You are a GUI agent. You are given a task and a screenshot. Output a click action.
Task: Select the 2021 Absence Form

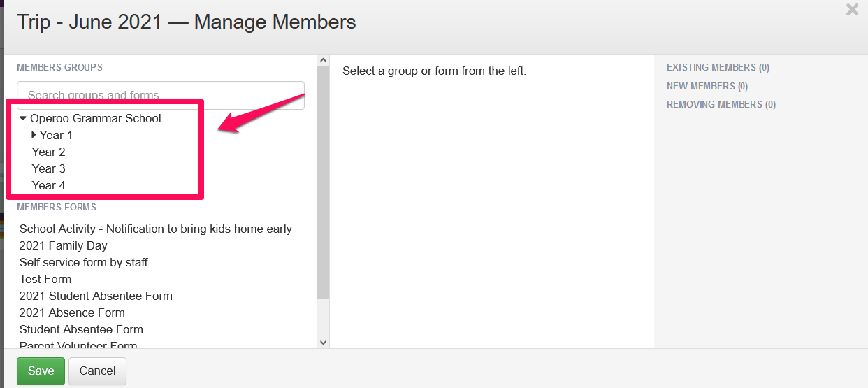click(72, 312)
